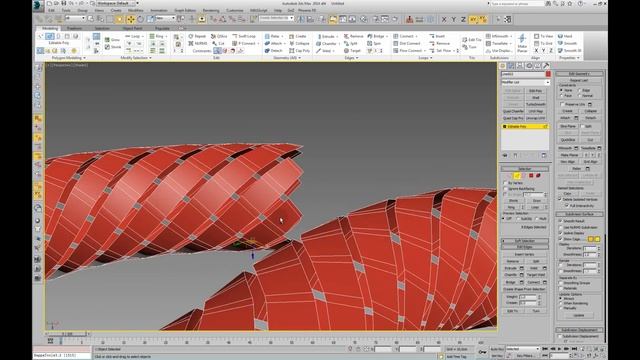Expand the Geometry (All) ribbon panel
This screenshot has height=360, width=640.
(287, 58)
